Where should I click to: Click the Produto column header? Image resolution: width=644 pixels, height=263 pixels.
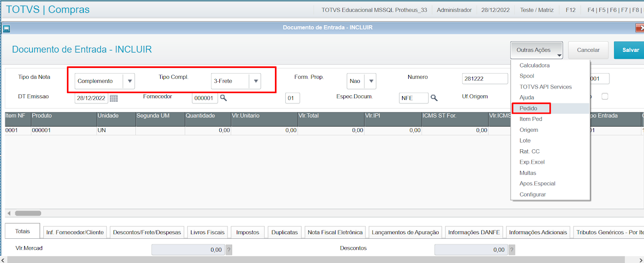(64, 118)
